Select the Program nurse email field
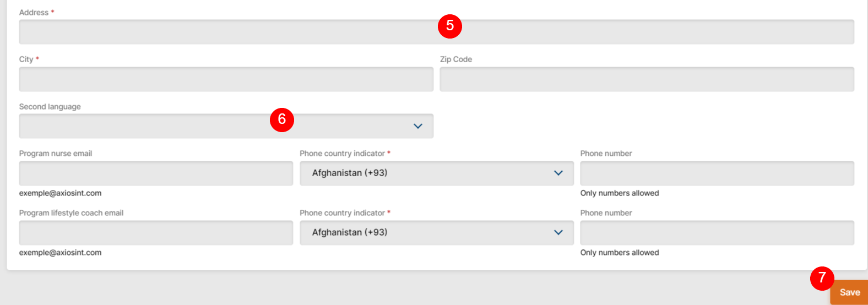Image resolution: width=868 pixels, height=305 pixels. click(156, 173)
